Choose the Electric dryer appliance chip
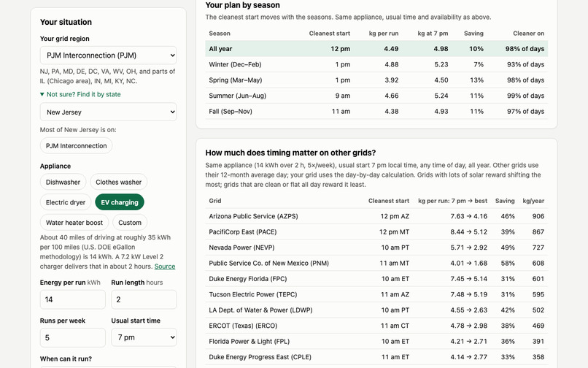 click(x=66, y=202)
